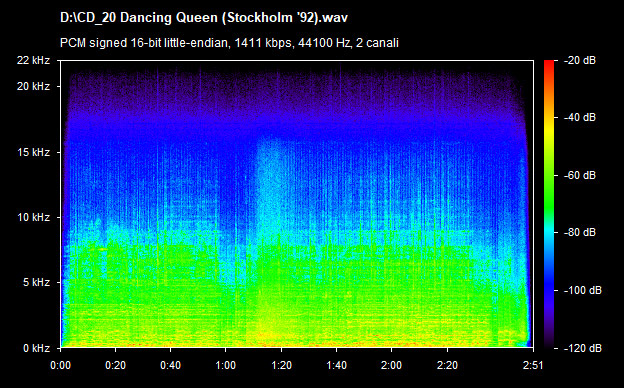Select the 22 kHz frequency axis label
This screenshot has width=624, height=388.
(33, 60)
